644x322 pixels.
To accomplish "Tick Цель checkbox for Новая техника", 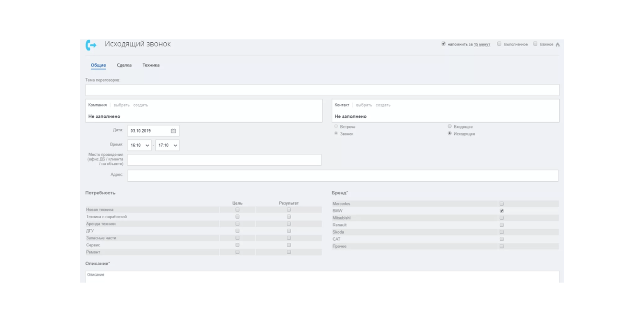I will point(237,210).
